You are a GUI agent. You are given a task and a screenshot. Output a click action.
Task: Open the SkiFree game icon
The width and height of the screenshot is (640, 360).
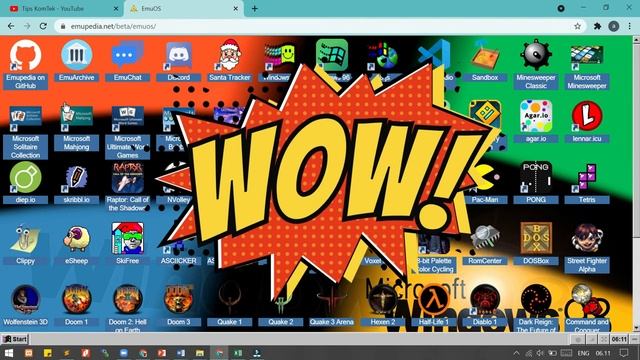pos(127,244)
